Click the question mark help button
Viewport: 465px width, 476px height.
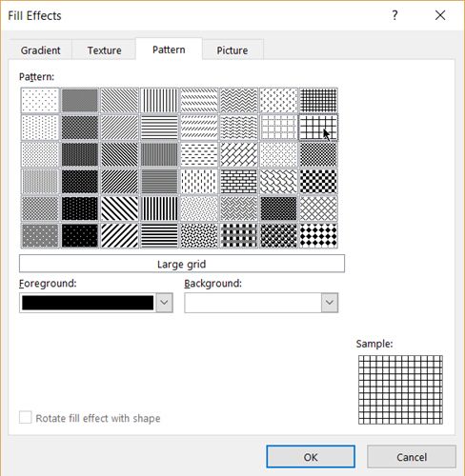click(x=394, y=15)
